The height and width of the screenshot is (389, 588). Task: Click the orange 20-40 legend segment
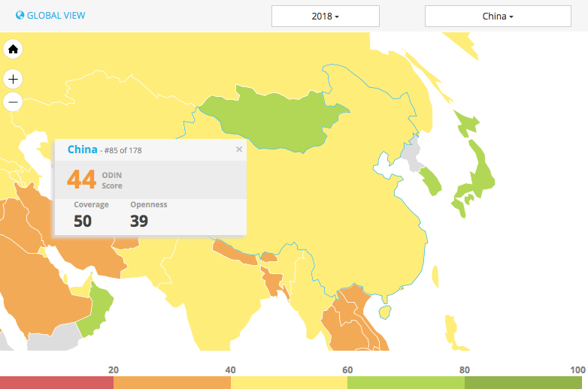click(172, 382)
